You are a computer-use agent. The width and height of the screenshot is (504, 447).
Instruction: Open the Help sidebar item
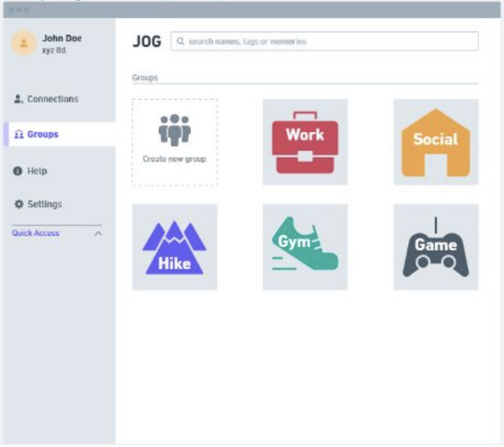coord(37,171)
